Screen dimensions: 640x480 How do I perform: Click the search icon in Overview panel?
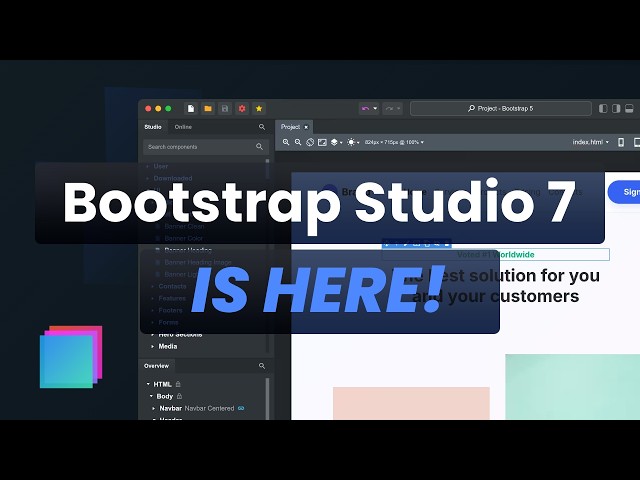point(262,366)
